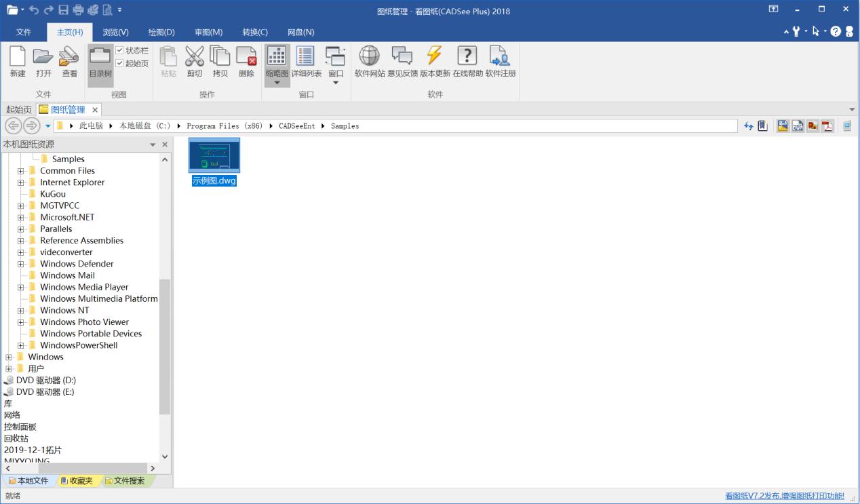Screen dimensions: 860x504
Task: Toggle the 起始页 start page checkbox
Action: 120,64
